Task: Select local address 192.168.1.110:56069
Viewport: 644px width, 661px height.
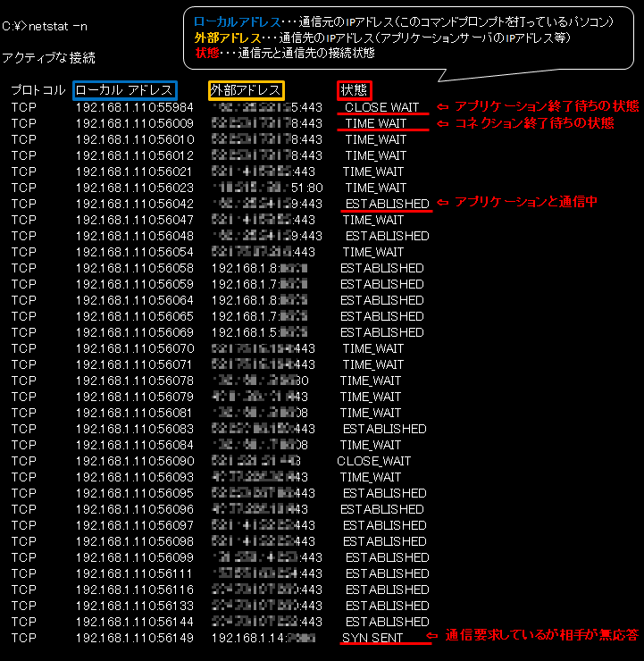Action: (135, 332)
